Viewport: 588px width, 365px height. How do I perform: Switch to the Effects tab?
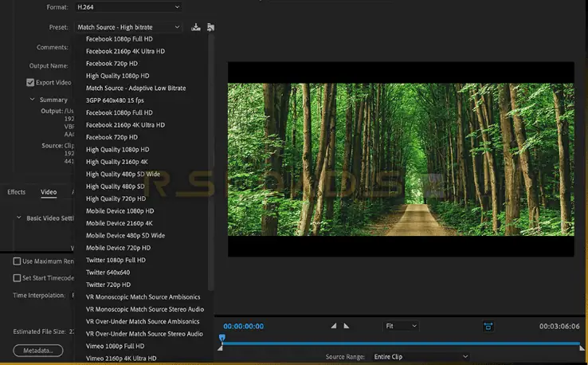pos(17,192)
